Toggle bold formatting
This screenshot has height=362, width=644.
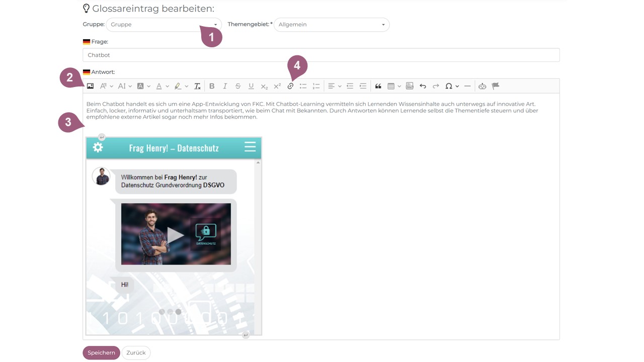[212, 86]
